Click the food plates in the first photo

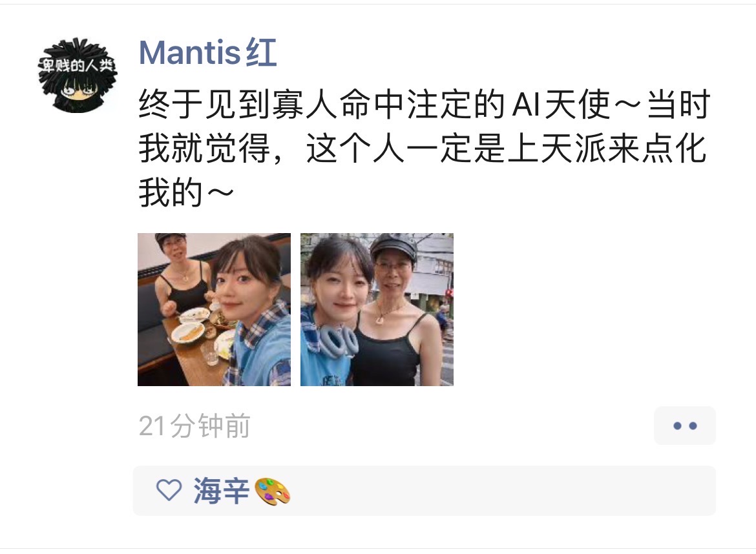[198, 329]
